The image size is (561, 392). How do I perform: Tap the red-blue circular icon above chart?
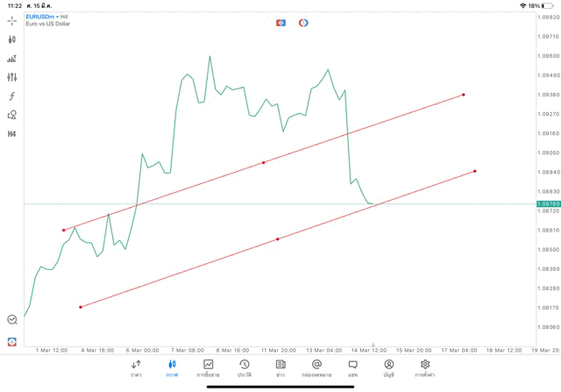pyautogui.click(x=303, y=23)
